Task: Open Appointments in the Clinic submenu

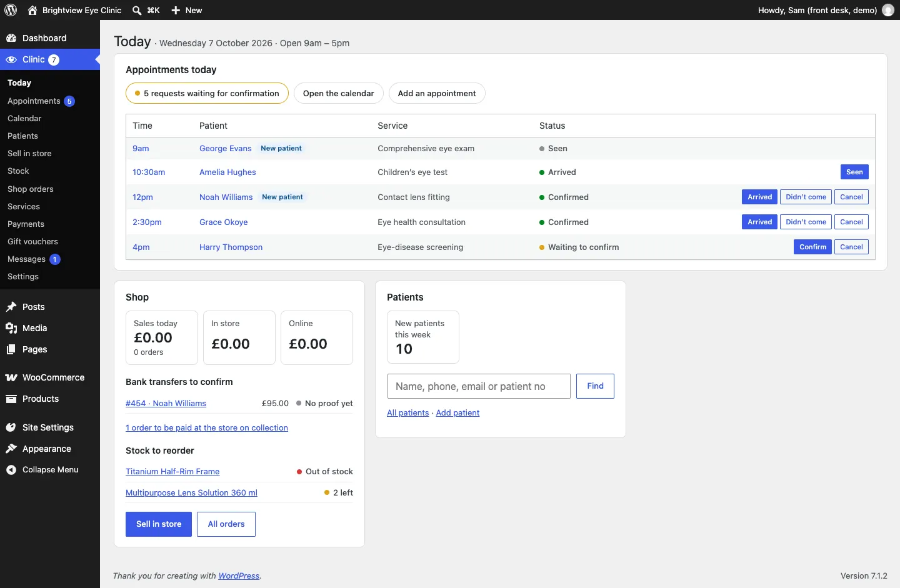Action: pyautogui.click(x=34, y=101)
